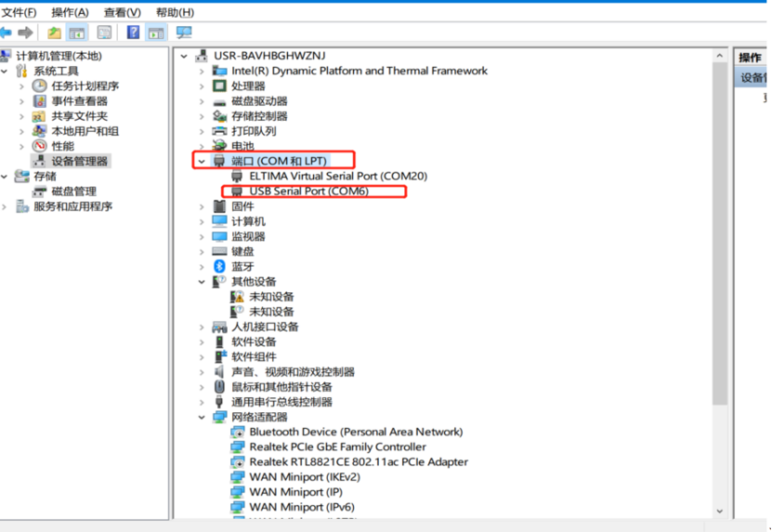Click the forward arrow toolbar icon

click(x=25, y=32)
